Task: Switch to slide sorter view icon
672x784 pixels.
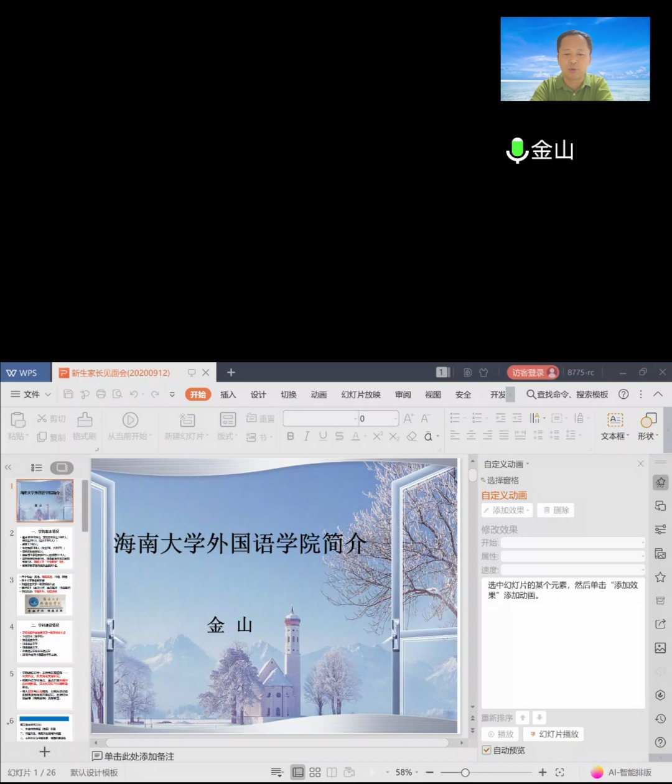Action: (315, 772)
